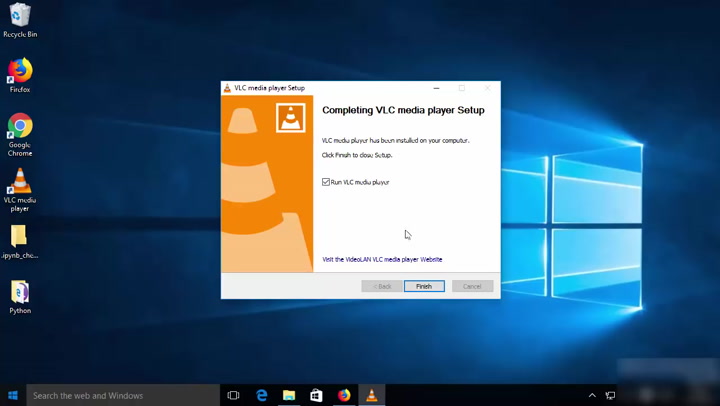
Task: Select the Python desktop icon
Action: [x=20, y=293]
